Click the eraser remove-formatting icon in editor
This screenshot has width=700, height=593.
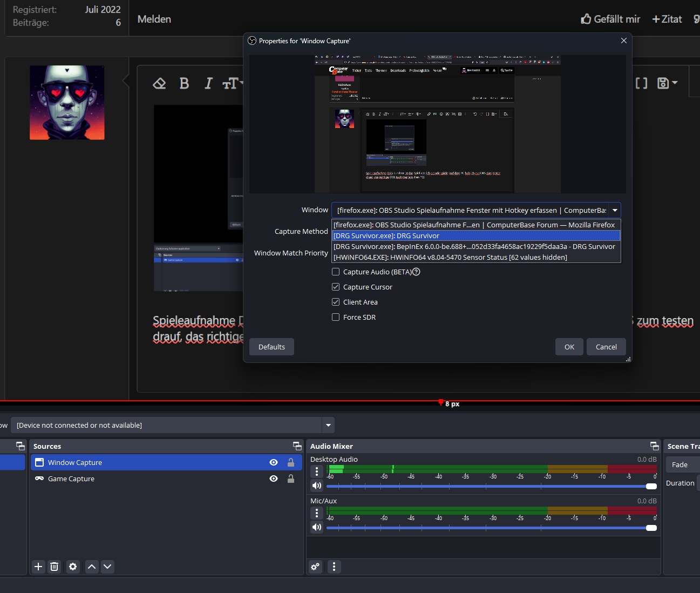(159, 83)
